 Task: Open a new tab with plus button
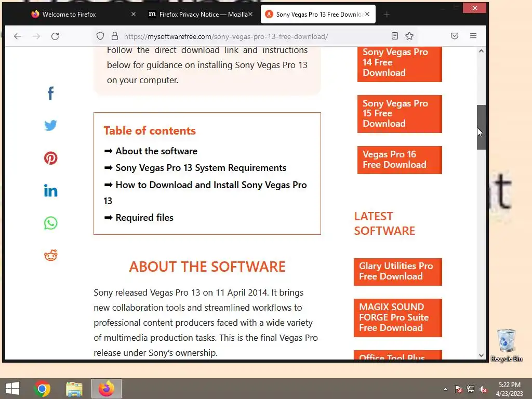pos(387,14)
